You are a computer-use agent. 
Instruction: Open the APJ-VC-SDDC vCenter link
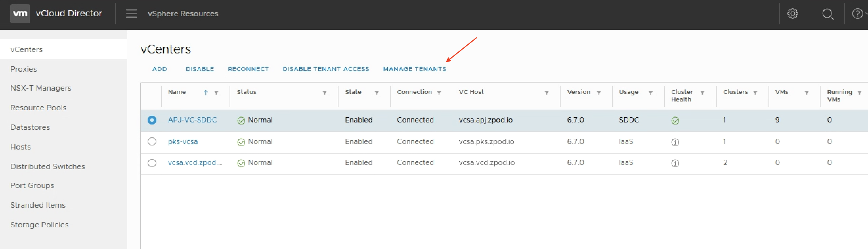click(x=192, y=120)
